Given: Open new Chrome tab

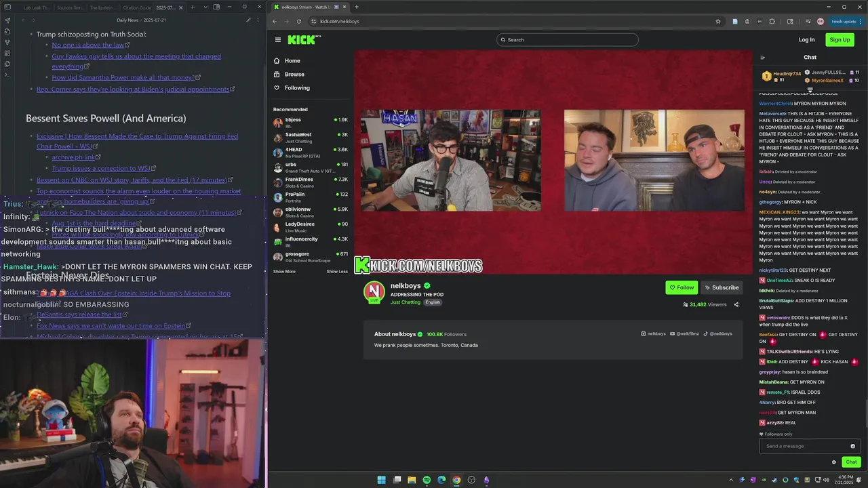Looking at the screenshot, I should (x=356, y=7).
